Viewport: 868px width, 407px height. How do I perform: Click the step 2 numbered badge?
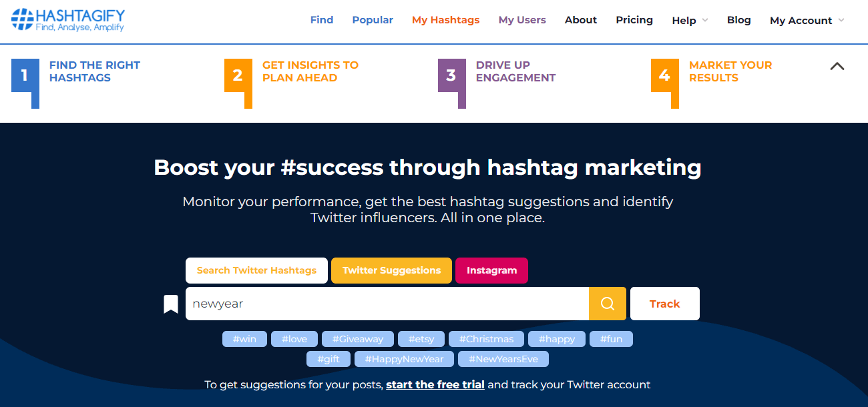[x=238, y=75]
